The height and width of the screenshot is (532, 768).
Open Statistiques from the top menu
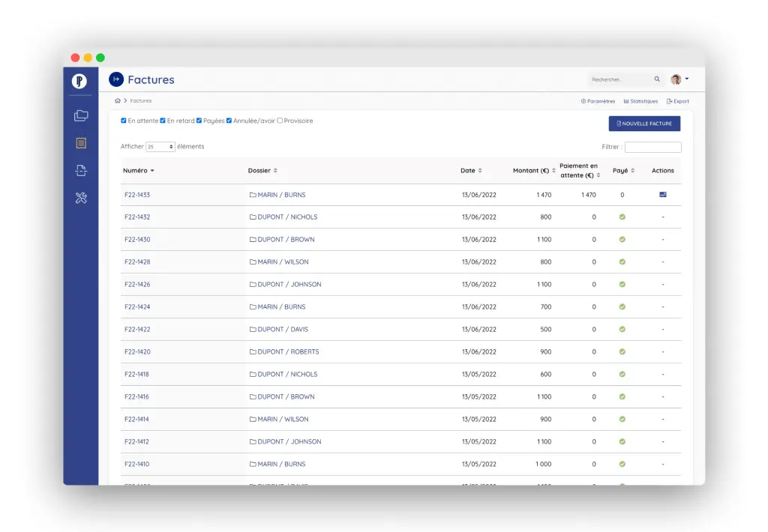click(640, 101)
